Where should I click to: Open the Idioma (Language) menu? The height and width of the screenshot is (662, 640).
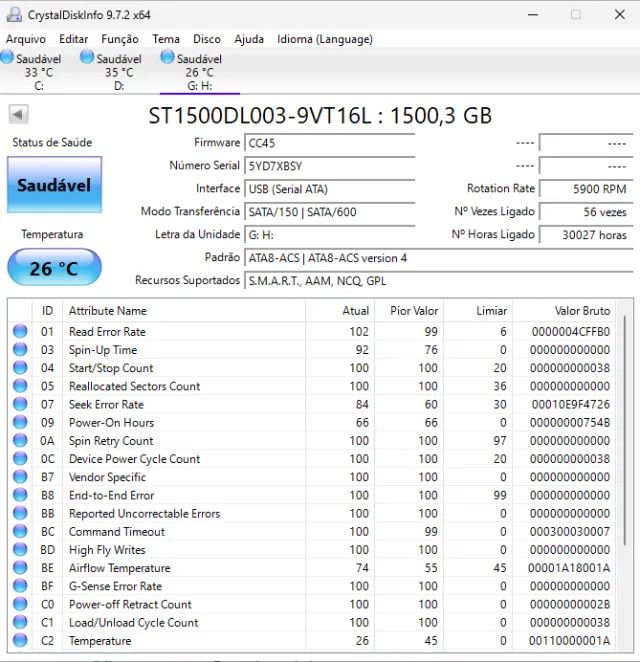tap(325, 39)
